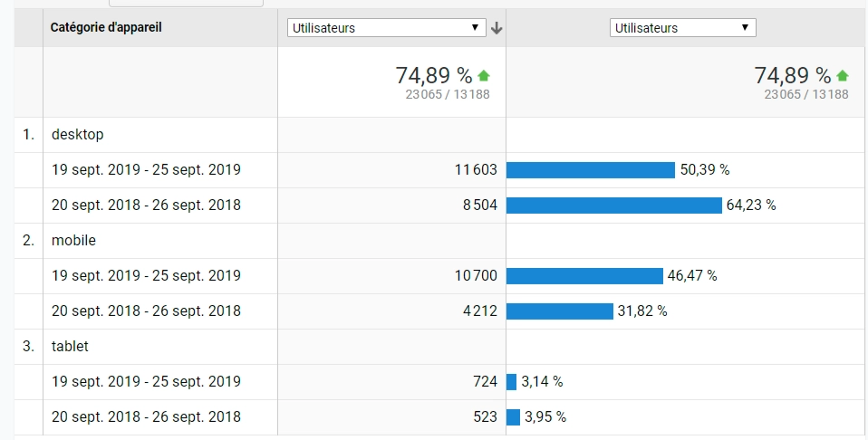
Task: Click the desktop 2018 bar showing 64,23 %
Action: [613, 205]
